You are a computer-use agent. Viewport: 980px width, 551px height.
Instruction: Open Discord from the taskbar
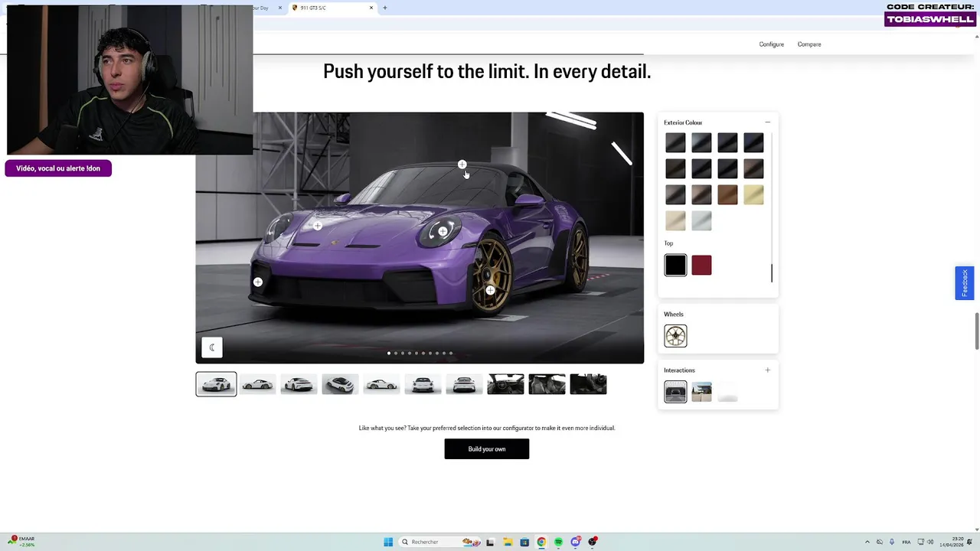pos(575,542)
